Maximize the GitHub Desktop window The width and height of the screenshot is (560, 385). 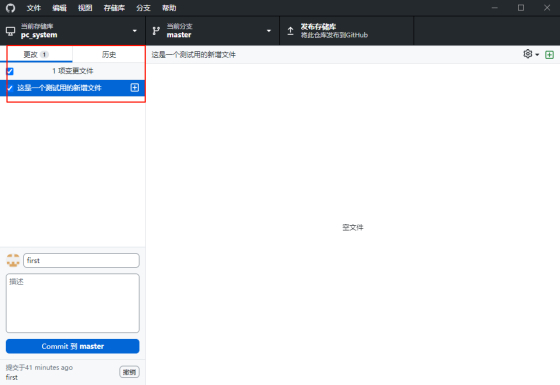(521, 8)
